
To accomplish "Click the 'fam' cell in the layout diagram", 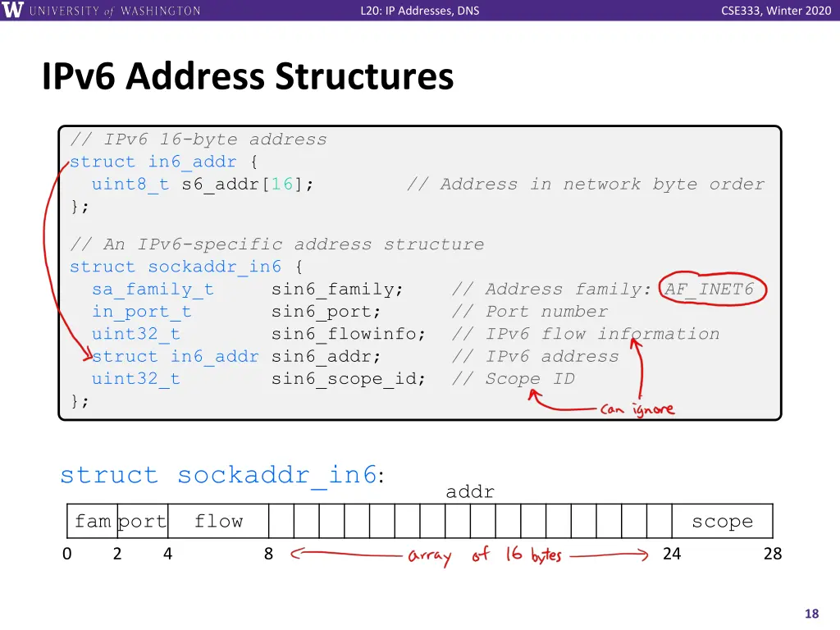I will [92, 521].
